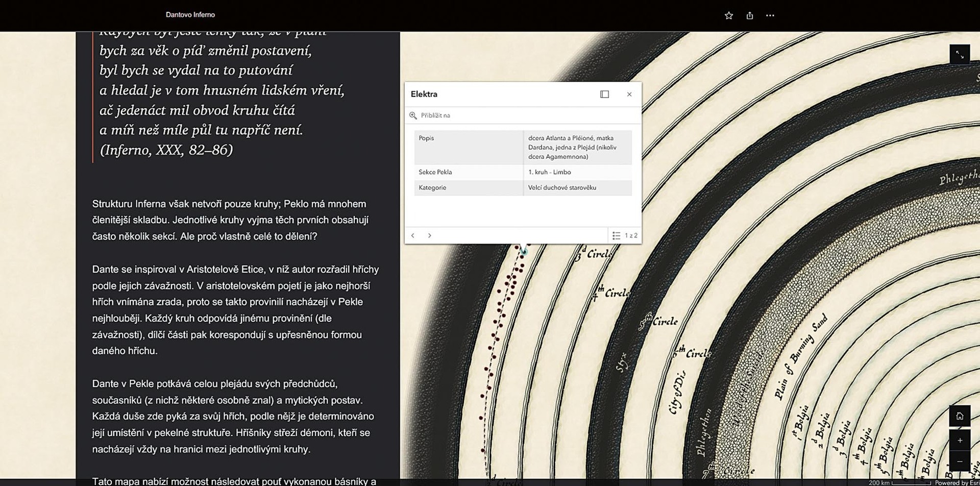Zoom out of the map with minus
980x486 pixels.
coord(959,461)
